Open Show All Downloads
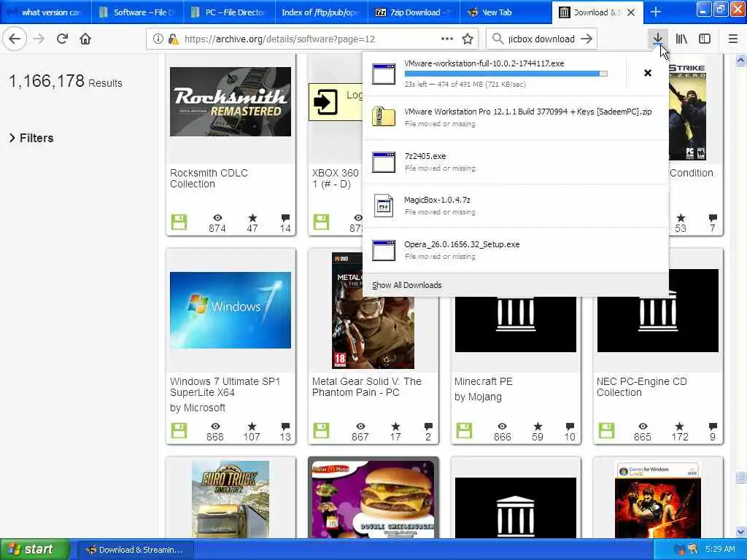 tap(407, 285)
